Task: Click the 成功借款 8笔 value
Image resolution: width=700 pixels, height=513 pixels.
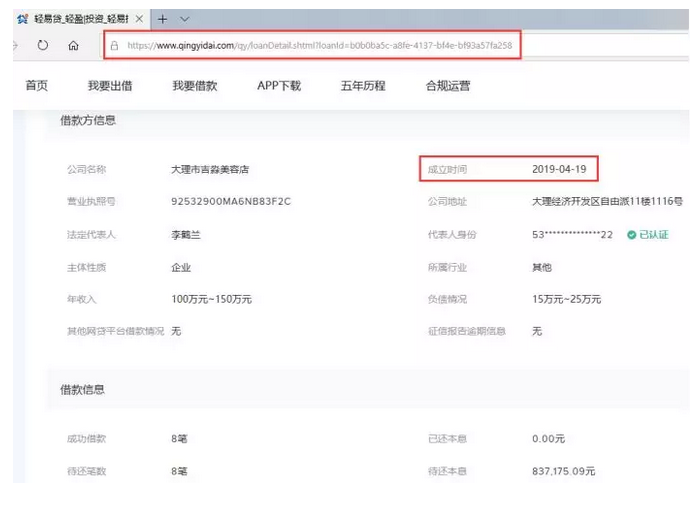Action: pos(179,439)
